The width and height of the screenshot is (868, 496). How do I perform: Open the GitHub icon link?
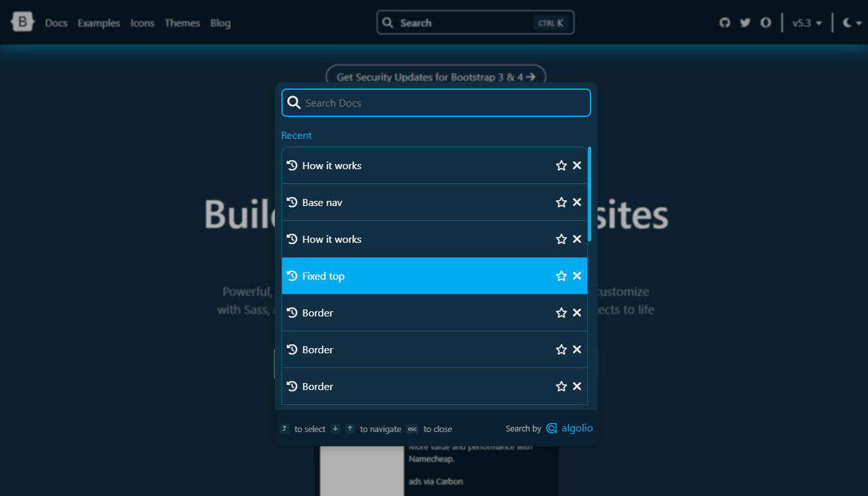coord(725,23)
